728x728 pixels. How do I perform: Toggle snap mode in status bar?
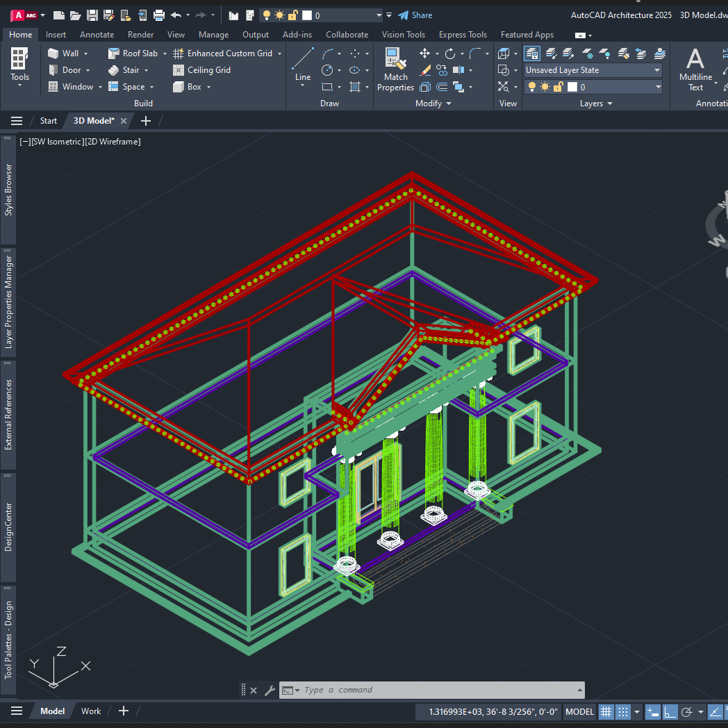[623, 712]
